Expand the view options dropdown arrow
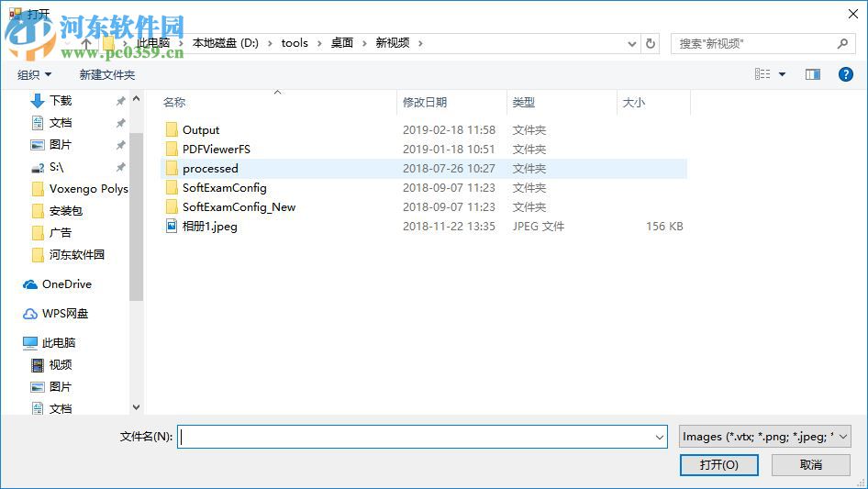Viewport: 868px width, 489px height. point(782,74)
